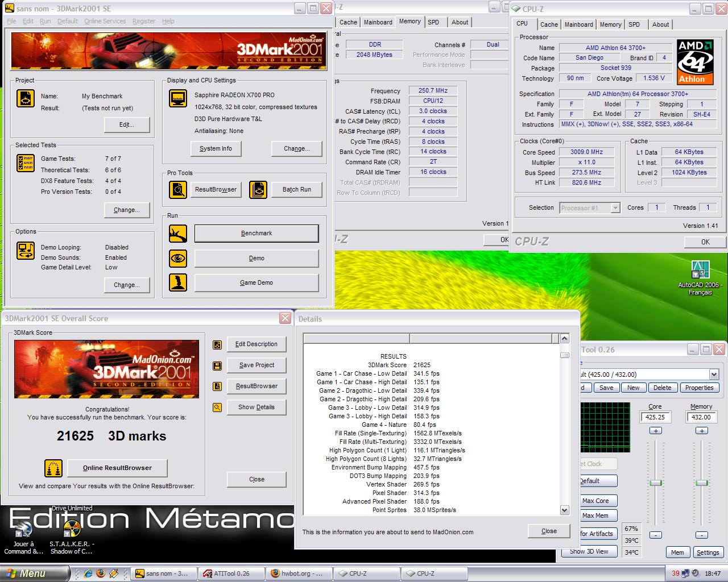728x582 pixels.
Task: Click Edit button in Project section
Action: click(x=126, y=124)
